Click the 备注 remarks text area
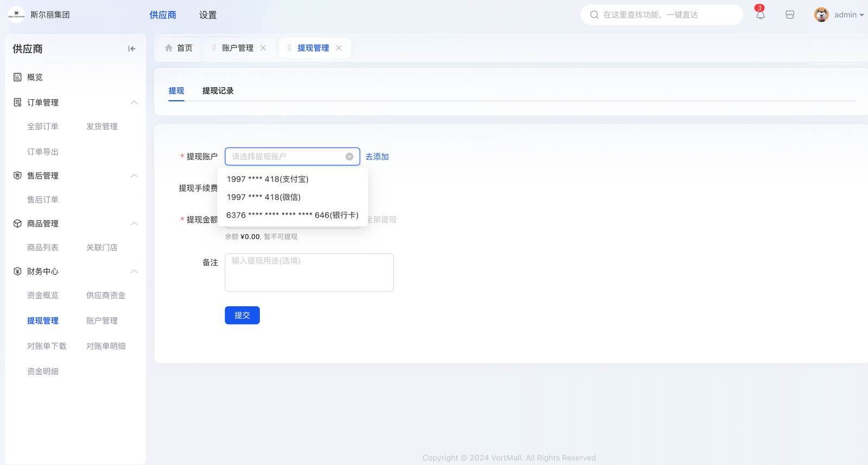Image resolution: width=868 pixels, height=465 pixels. (309, 273)
